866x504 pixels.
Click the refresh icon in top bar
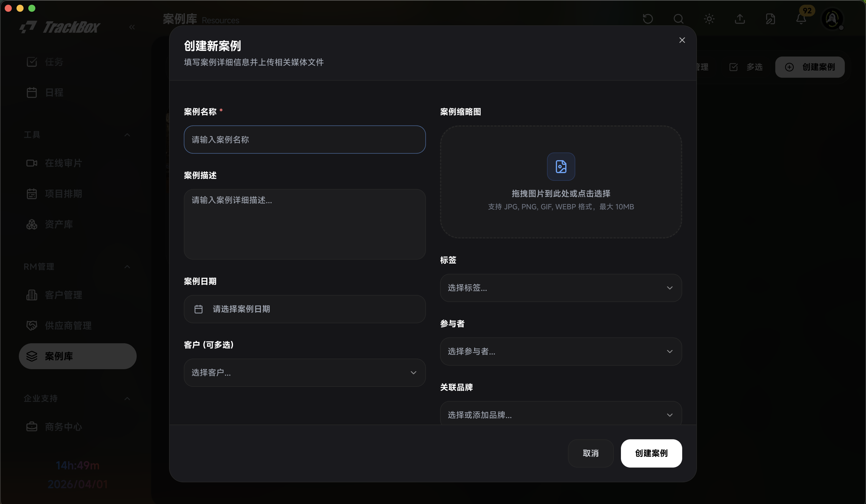pyautogui.click(x=648, y=19)
